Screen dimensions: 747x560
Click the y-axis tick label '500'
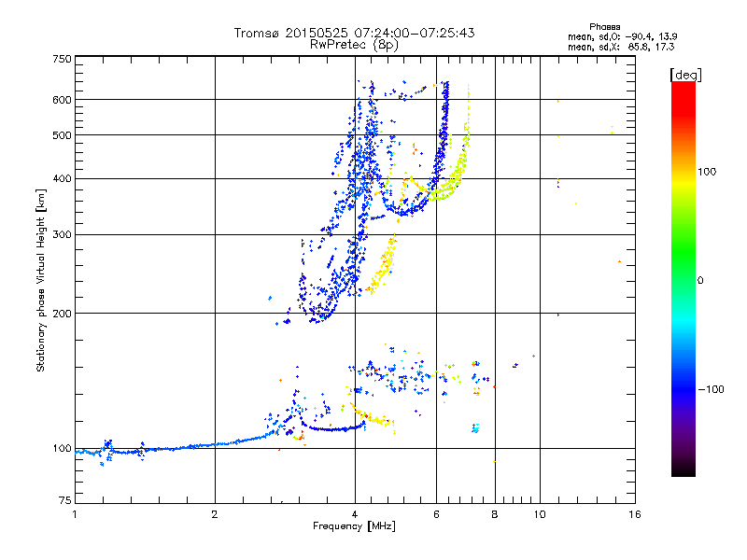point(62,135)
